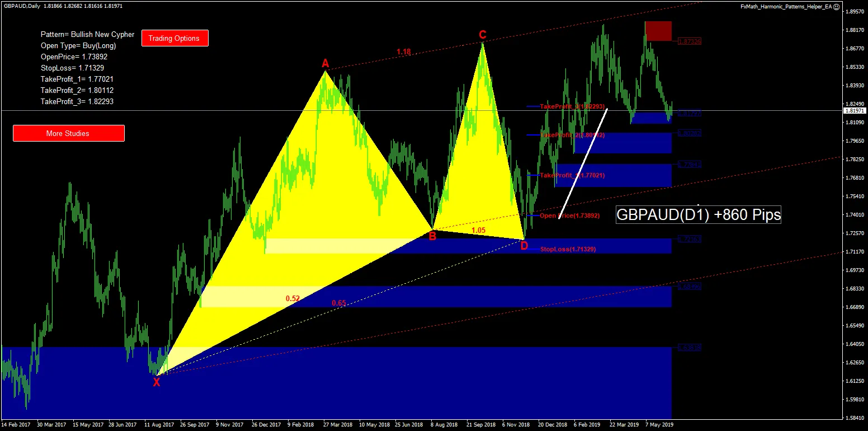Click the 7 May 2019 date on time axis
Image resolution: width=868 pixels, height=431 pixels.
click(x=659, y=425)
